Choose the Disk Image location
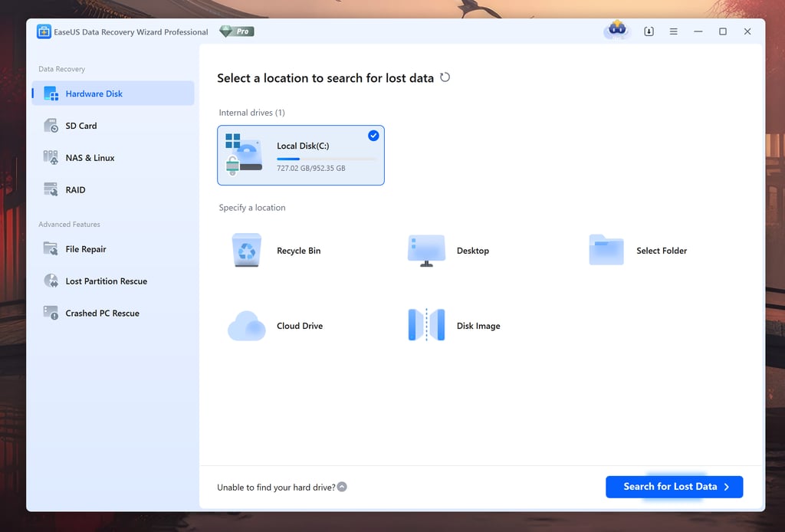 [478, 326]
